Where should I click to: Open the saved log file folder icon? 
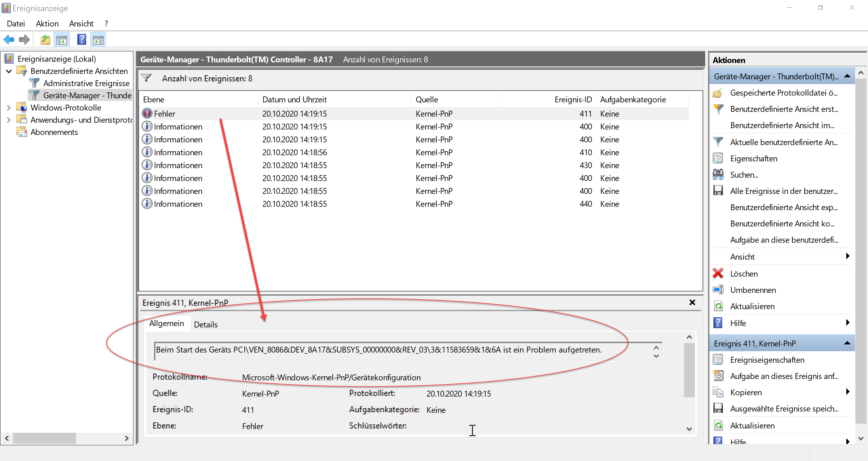pyautogui.click(x=718, y=93)
